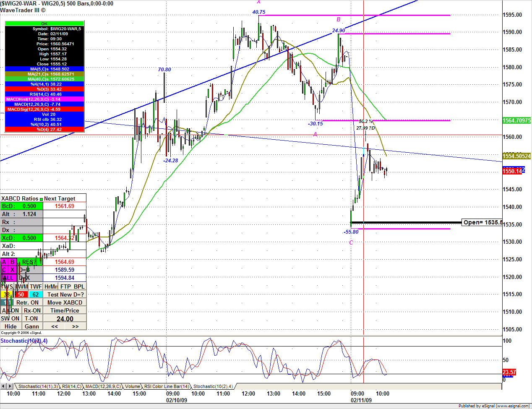Toggle the SW ON switch
The width and height of the screenshot is (532, 409).
tap(10, 318)
